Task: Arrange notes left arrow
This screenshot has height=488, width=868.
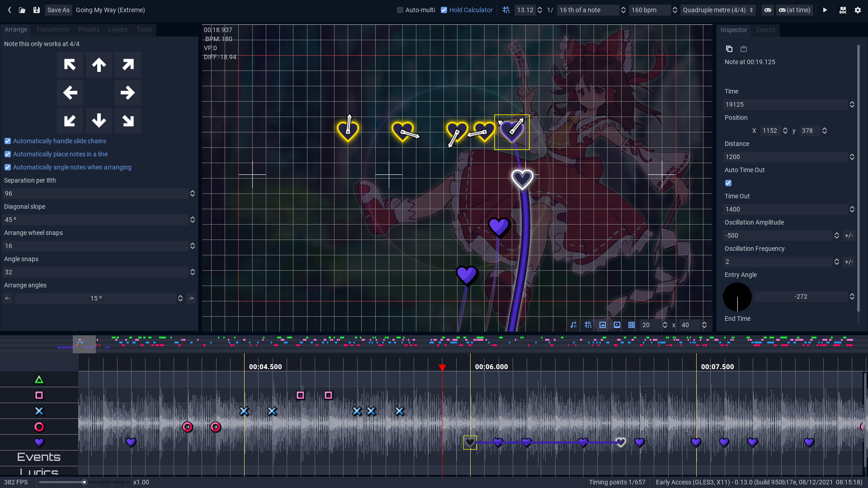Action: click(70, 93)
